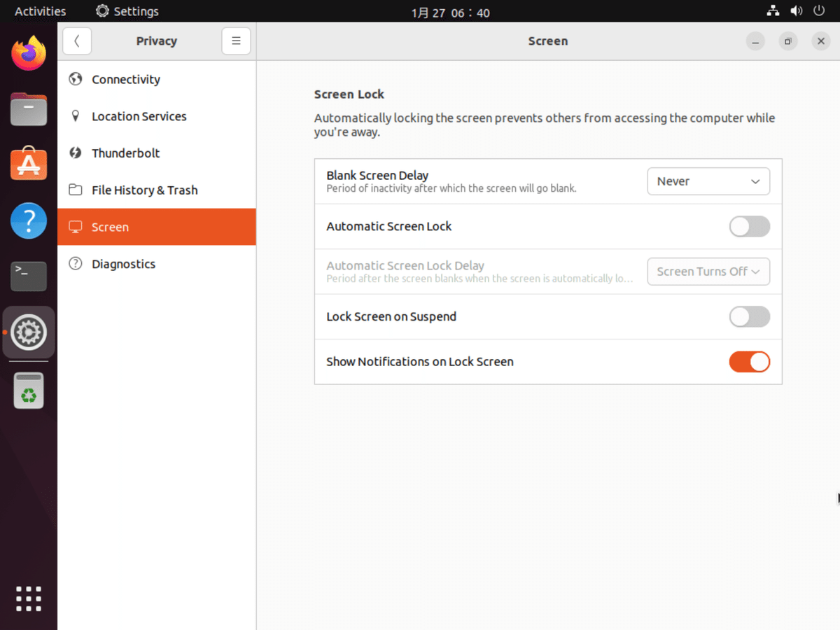Open the Trash in the dock
The height and width of the screenshot is (630, 840).
tap(29, 391)
